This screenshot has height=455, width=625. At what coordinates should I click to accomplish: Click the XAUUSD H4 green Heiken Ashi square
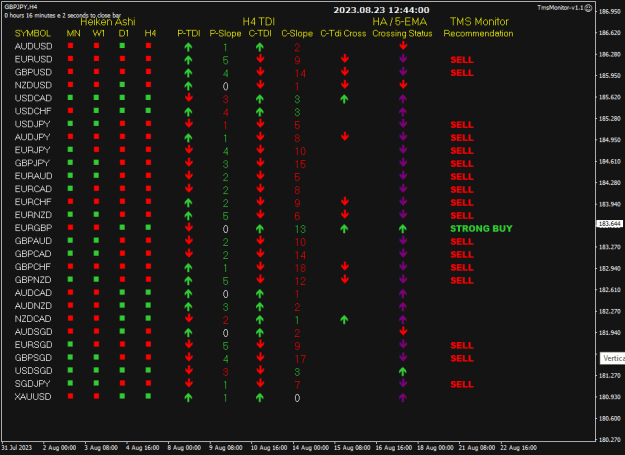(x=148, y=396)
